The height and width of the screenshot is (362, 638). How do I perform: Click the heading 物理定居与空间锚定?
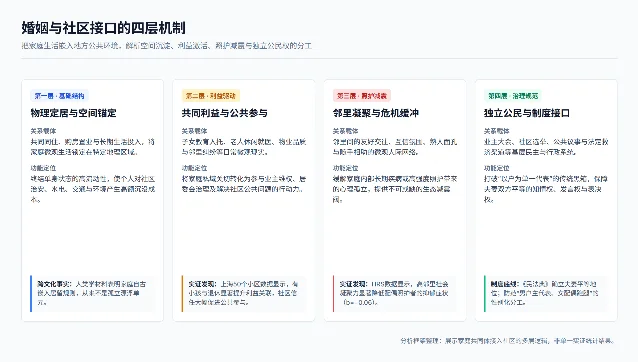point(74,113)
